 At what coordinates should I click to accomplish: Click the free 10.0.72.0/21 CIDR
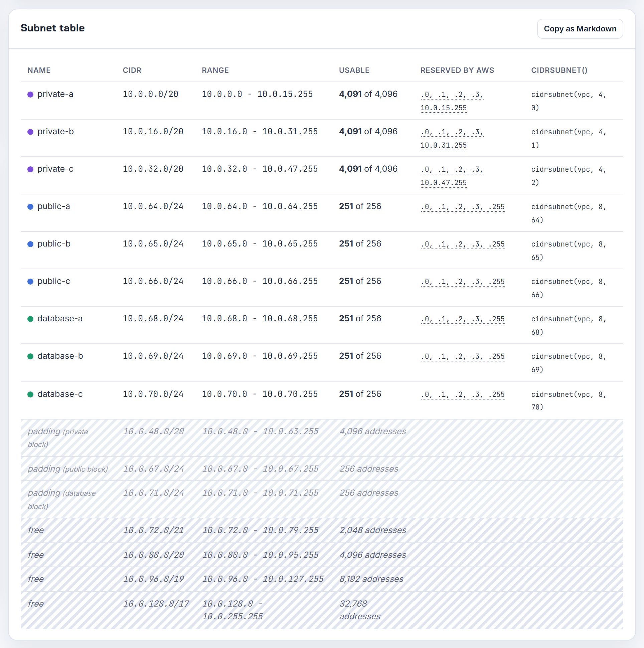pos(153,531)
